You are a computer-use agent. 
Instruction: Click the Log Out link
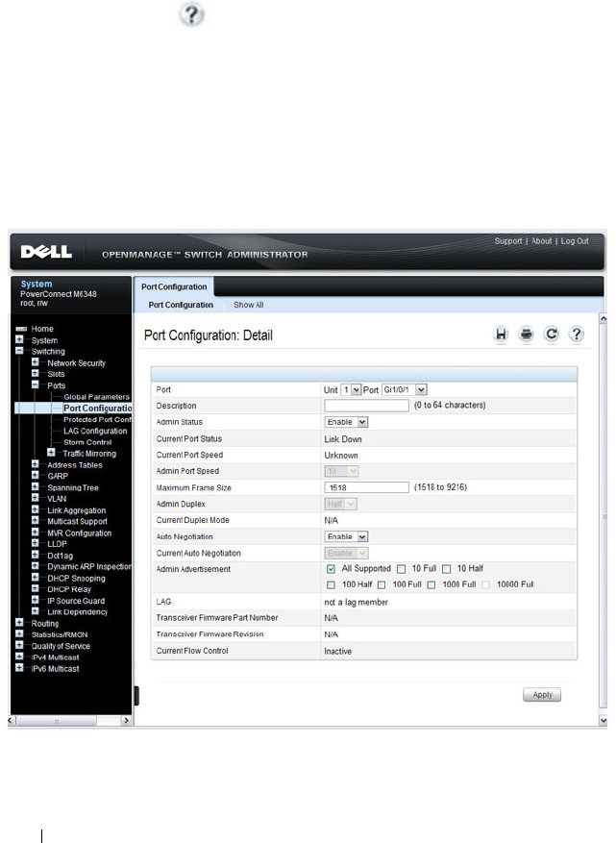coord(575,241)
